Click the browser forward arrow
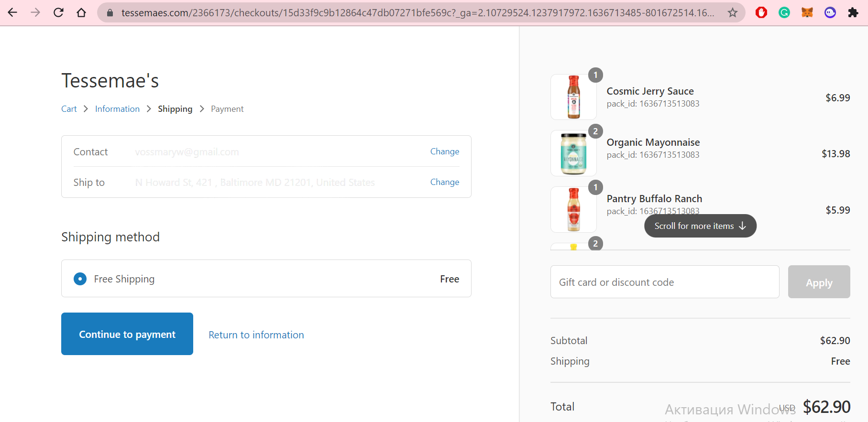The image size is (868, 422). (35, 12)
